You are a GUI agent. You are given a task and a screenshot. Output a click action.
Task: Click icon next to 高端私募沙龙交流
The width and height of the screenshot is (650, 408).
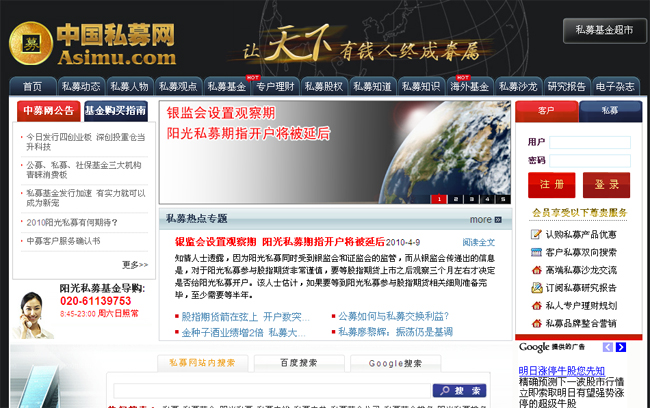536,270
